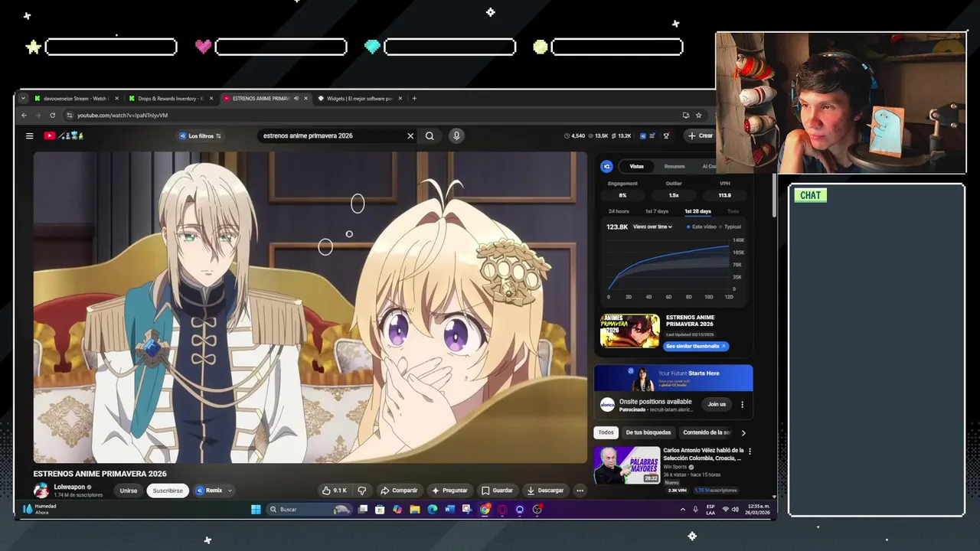Toggle the Typical legend series
Image resolution: width=980 pixels, height=551 pixels.
point(731,227)
